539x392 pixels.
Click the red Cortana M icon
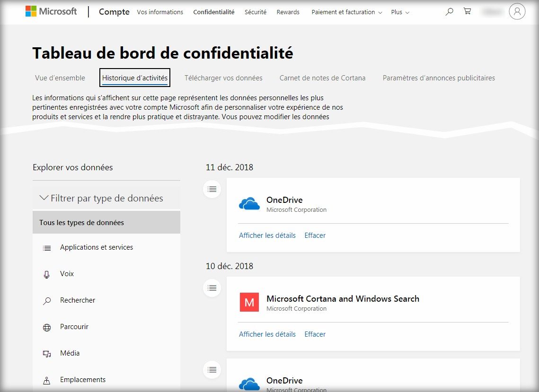[249, 303]
